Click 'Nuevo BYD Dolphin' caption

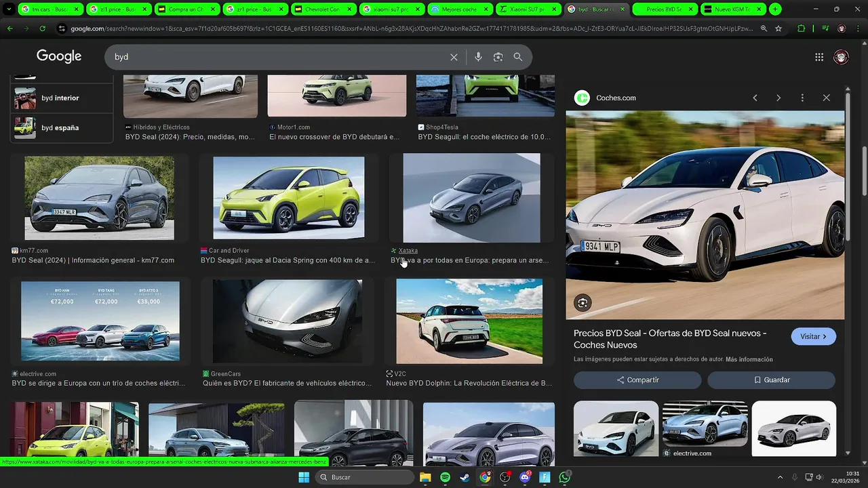(469, 383)
